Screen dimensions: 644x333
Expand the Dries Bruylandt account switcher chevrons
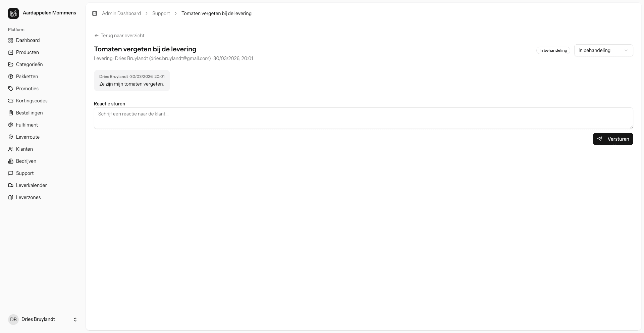[75, 320]
